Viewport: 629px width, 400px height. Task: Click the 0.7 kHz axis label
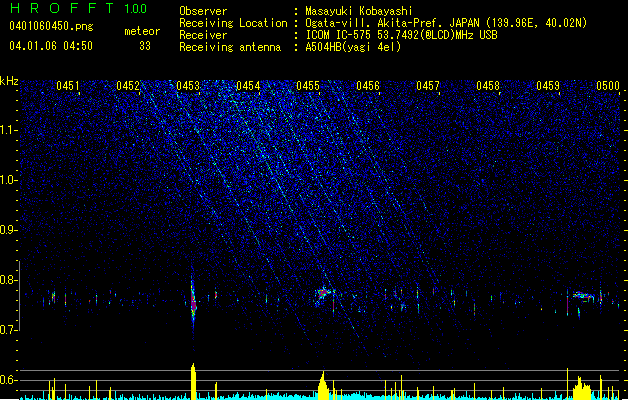[x=8, y=329]
